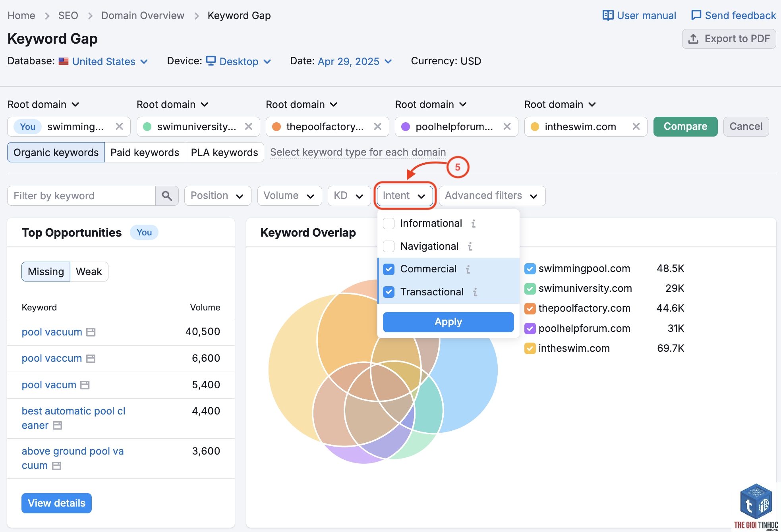Image resolution: width=781 pixels, height=532 pixels.
Task: Apply the selected intent filters
Action: [448, 322]
